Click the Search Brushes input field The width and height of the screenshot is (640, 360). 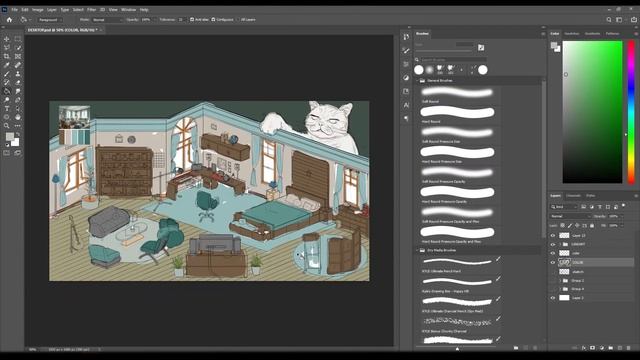453,60
